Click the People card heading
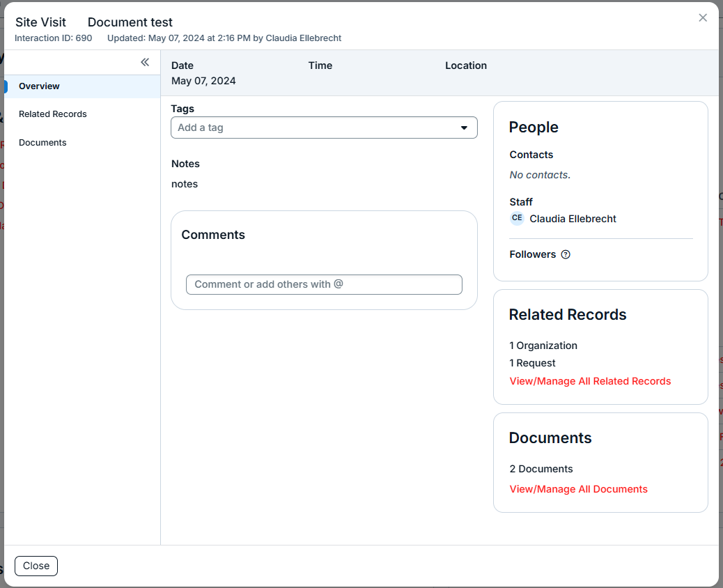The height and width of the screenshot is (588, 723). (x=534, y=127)
